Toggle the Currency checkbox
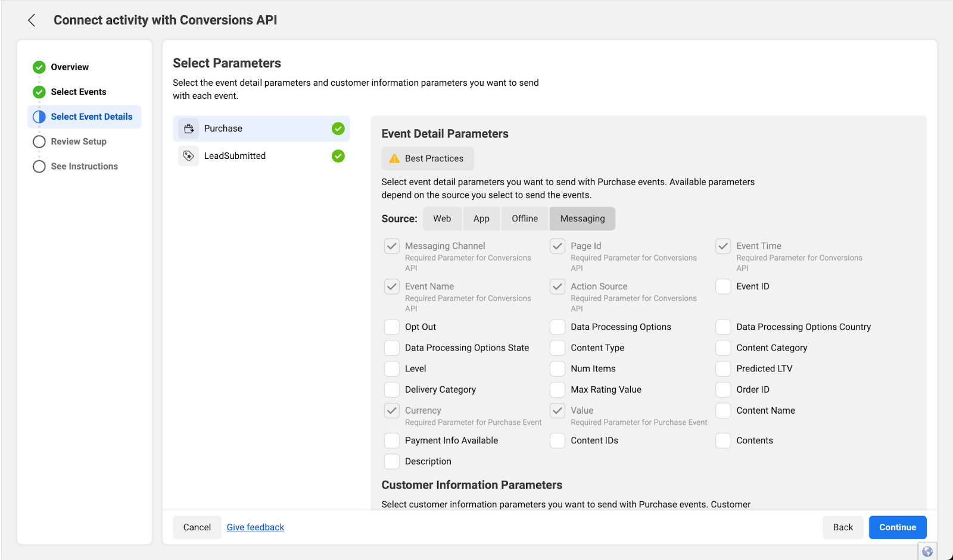Viewport: 953px width, 560px height. 392,411
